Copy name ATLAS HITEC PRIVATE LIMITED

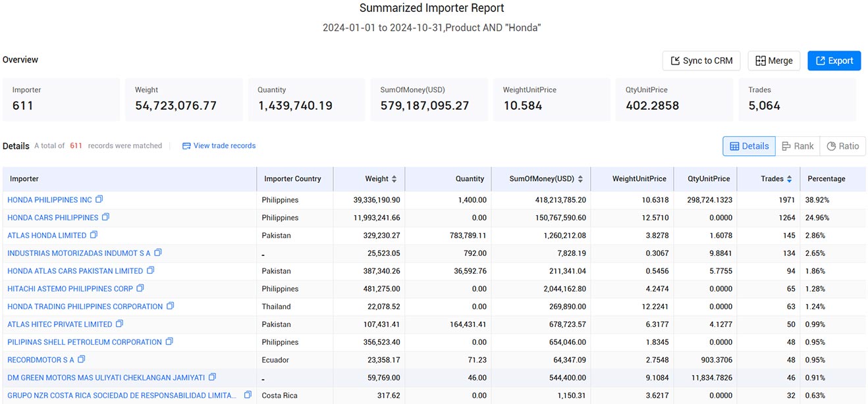click(120, 324)
